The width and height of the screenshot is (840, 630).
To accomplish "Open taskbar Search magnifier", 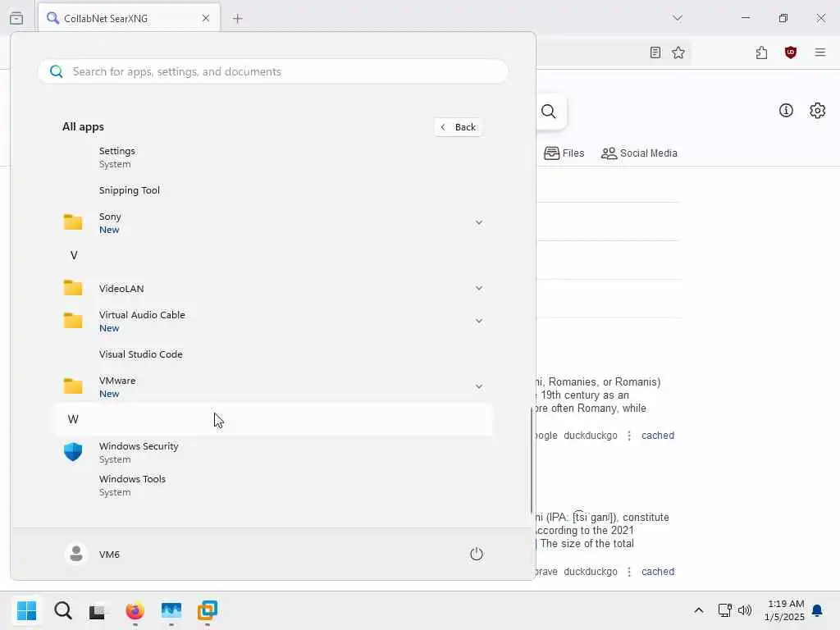I will [x=62, y=610].
